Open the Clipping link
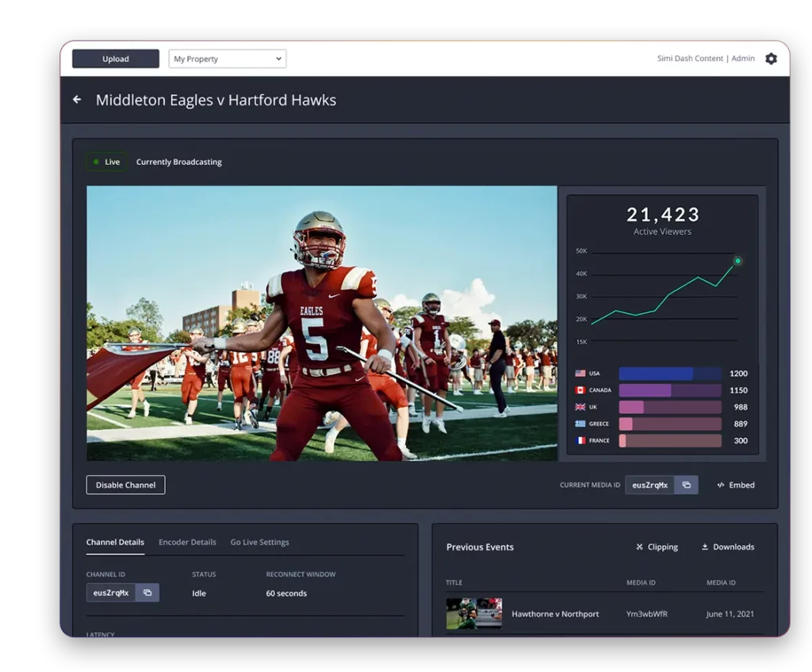Screen dimensions: 812x672 point(657,547)
